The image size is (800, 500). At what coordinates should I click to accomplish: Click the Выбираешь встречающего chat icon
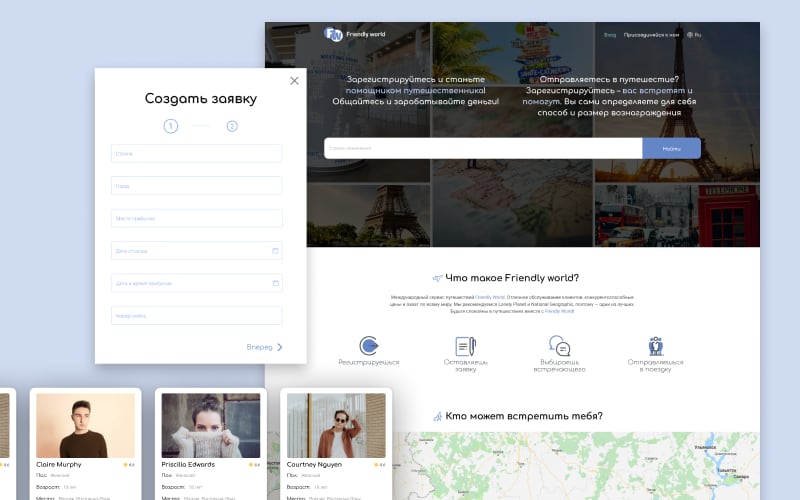(x=559, y=345)
